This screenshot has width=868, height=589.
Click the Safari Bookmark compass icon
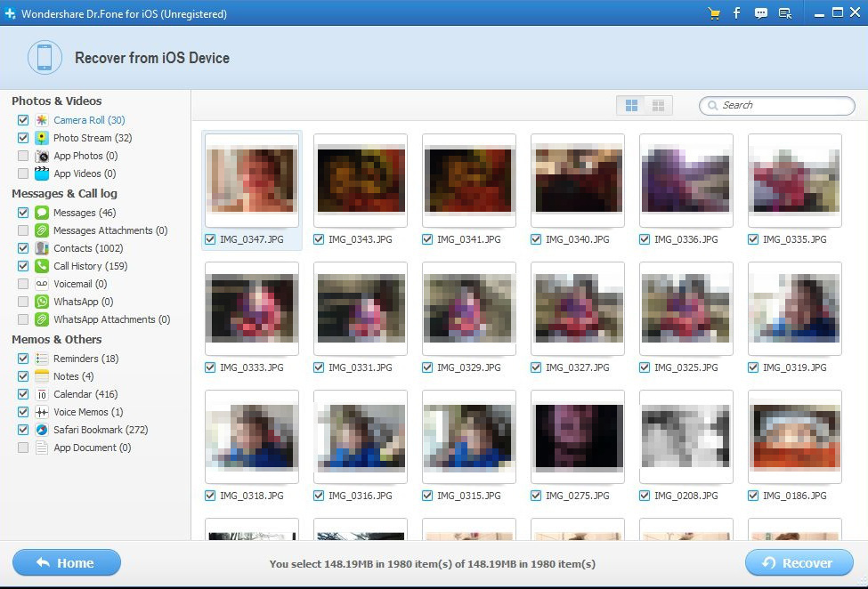(x=42, y=430)
